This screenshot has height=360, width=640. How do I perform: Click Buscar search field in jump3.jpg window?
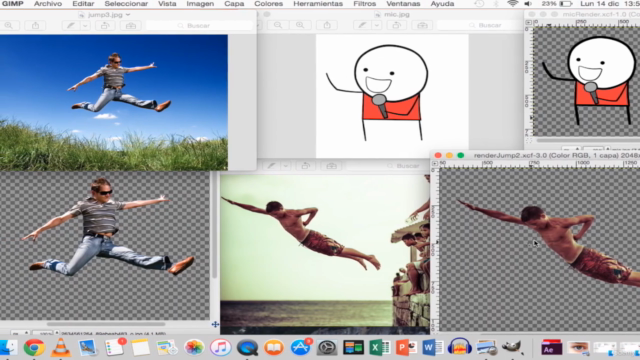pos(199,26)
